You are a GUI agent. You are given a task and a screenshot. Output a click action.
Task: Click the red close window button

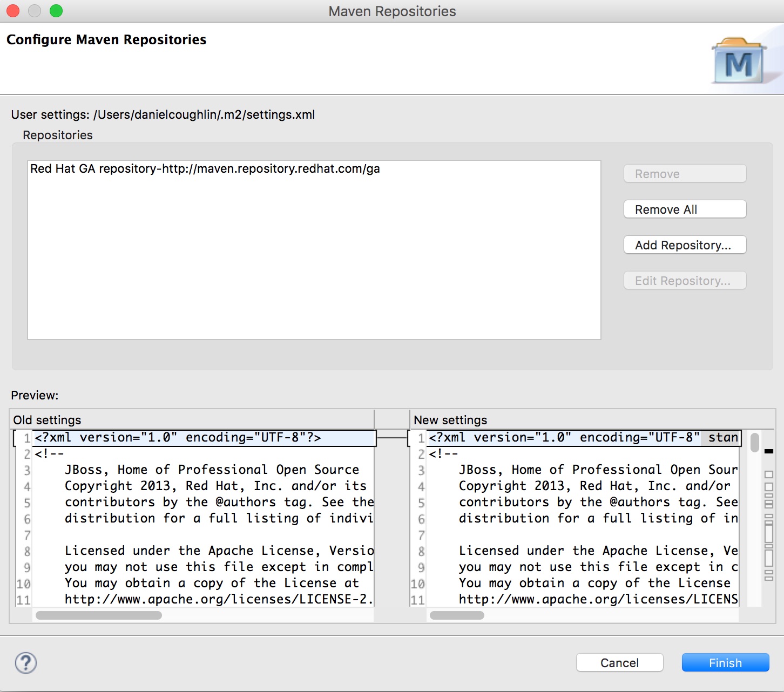[x=13, y=11]
